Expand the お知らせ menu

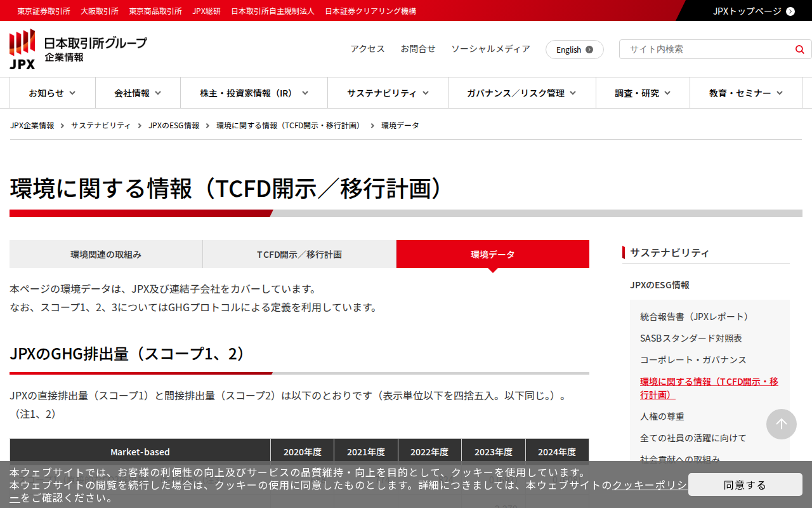point(52,93)
